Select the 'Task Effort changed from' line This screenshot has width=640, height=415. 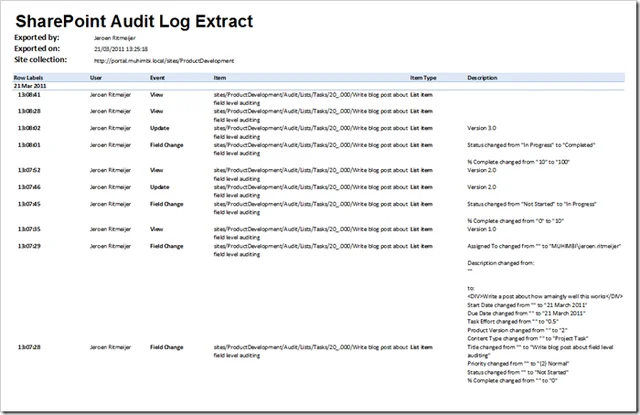513,322
